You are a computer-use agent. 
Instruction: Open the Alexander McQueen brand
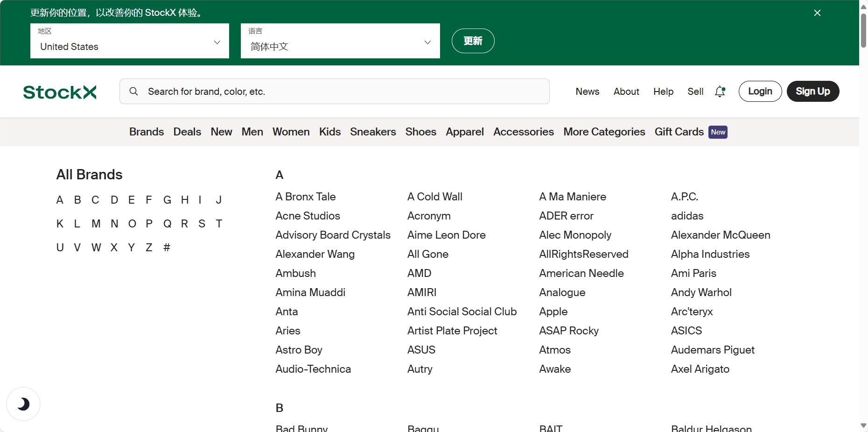(721, 235)
